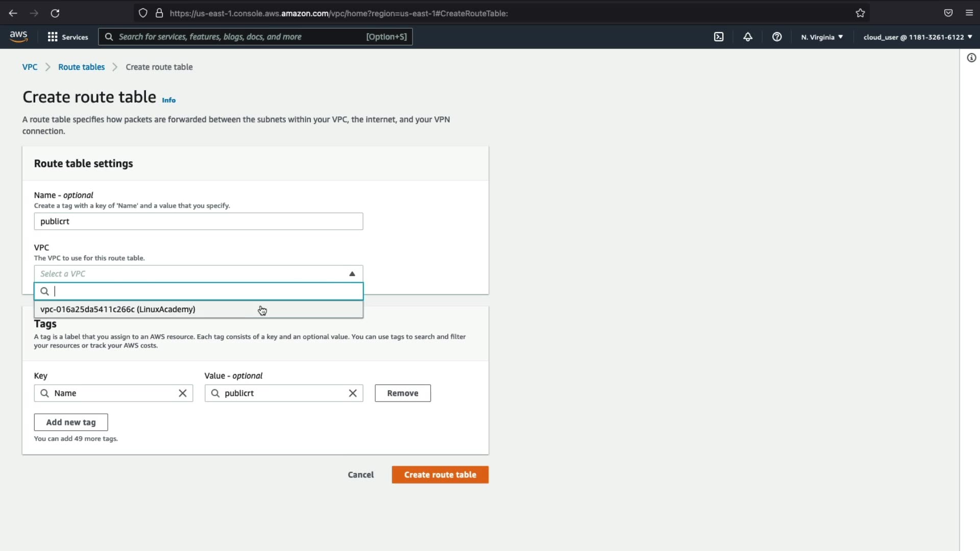980x551 pixels.
Task: Clear the publicrt value field with X
Action: [353, 393]
